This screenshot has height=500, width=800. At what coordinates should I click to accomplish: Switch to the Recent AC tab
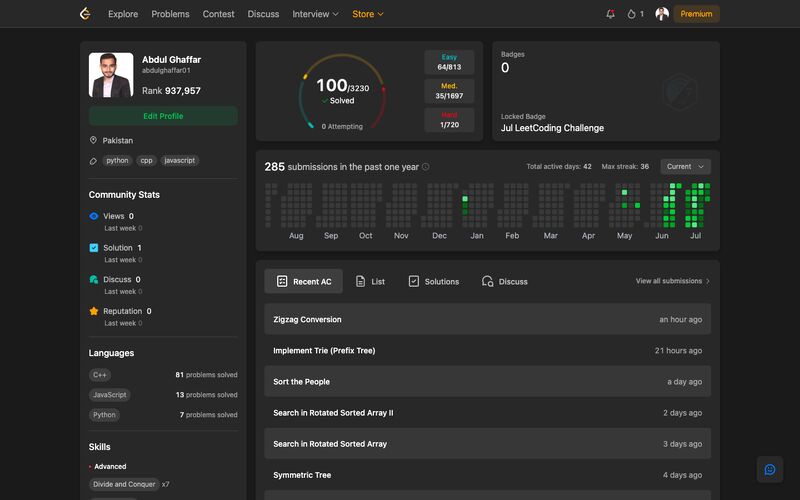[x=304, y=281]
